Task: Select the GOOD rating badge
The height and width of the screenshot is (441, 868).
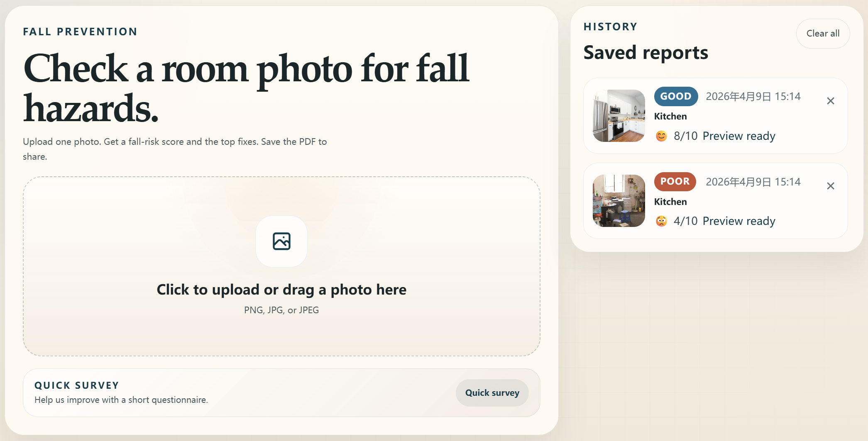Action: pyautogui.click(x=675, y=96)
